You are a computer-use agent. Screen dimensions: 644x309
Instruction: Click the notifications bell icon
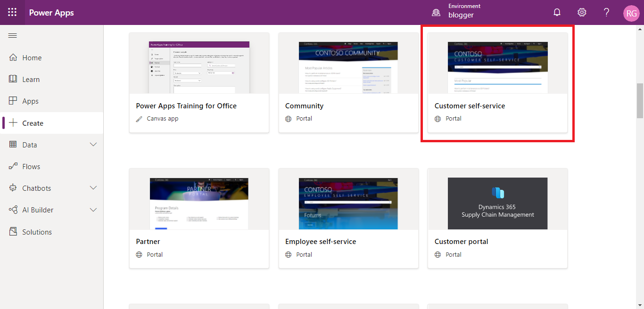tap(557, 12)
